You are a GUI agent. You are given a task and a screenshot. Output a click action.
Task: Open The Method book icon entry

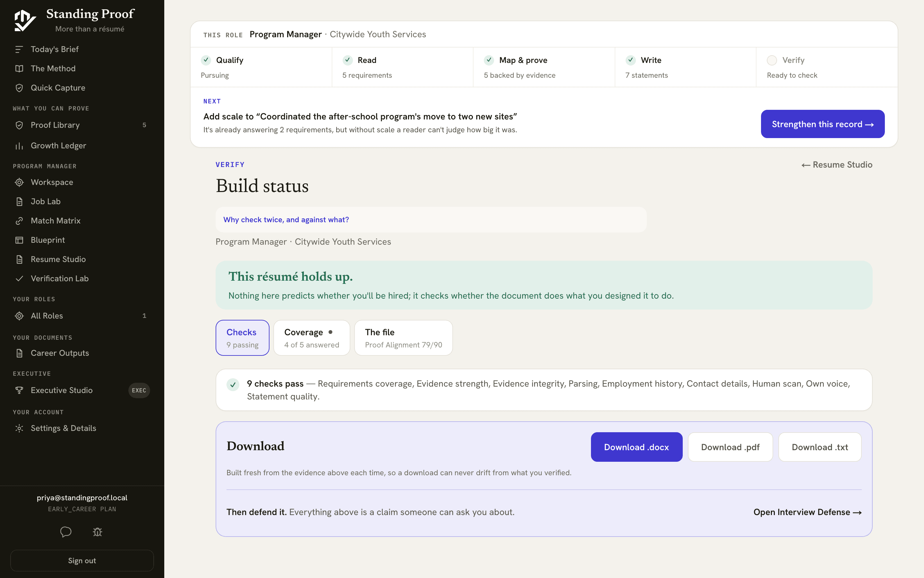pos(82,68)
